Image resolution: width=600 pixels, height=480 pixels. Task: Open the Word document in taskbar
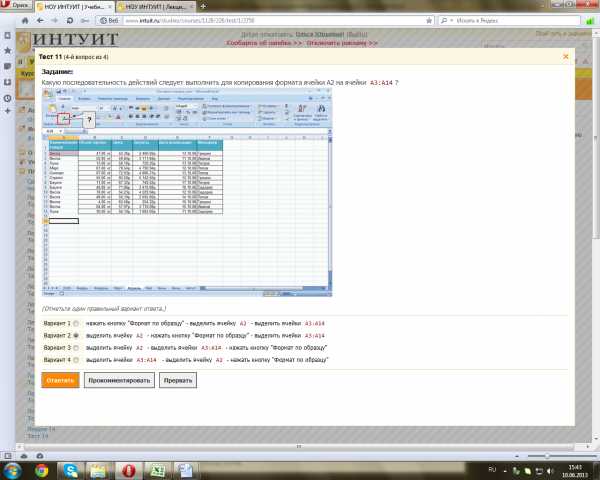pyautogui.click(x=186, y=471)
